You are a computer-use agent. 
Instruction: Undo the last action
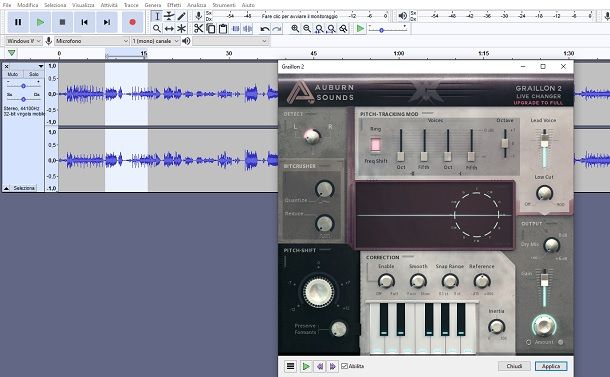pyautogui.click(x=265, y=28)
